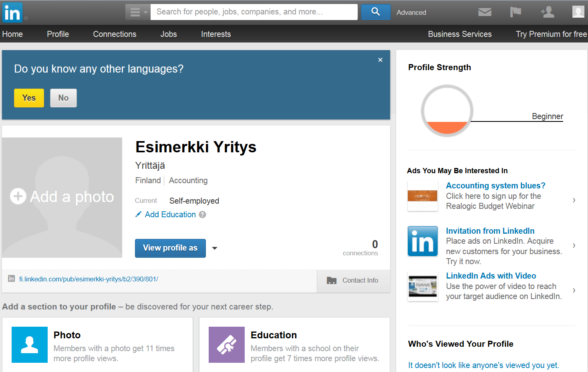Click the small LinkedIn icon beside profile URL
Image resolution: width=588 pixels, height=372 pixels.
(12, 279)
